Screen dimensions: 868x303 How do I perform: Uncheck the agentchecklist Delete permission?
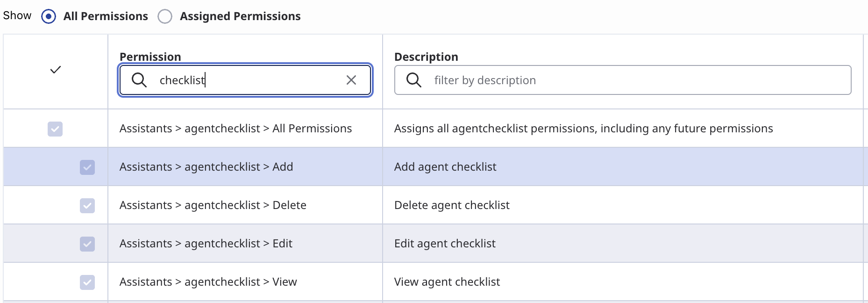click(87, 205)
